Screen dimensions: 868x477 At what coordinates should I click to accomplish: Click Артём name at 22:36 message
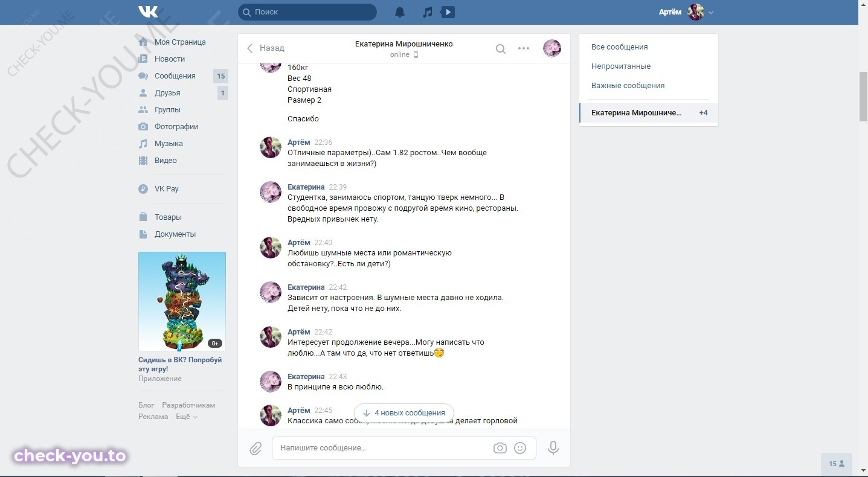point(299,142)
